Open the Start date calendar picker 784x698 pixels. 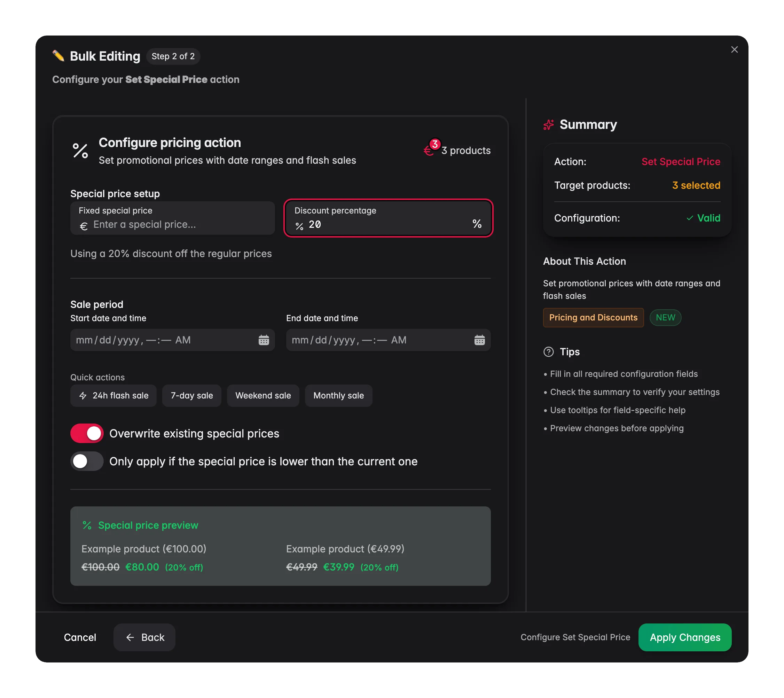(x=264, y=340)
